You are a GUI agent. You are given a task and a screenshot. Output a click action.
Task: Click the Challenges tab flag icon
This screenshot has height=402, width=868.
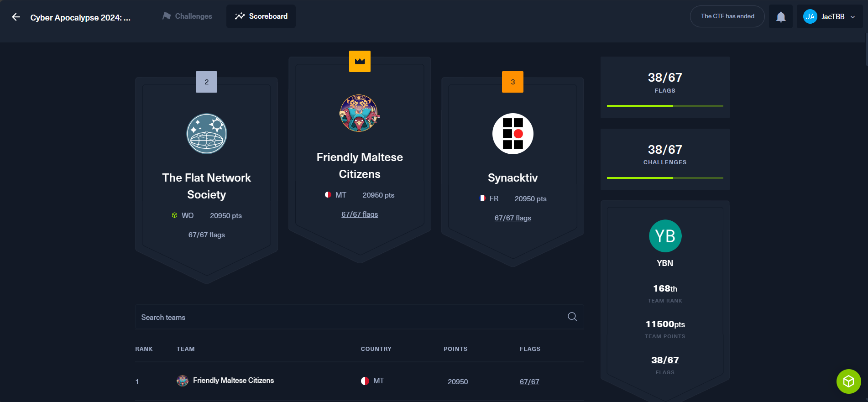click(167, 16)
